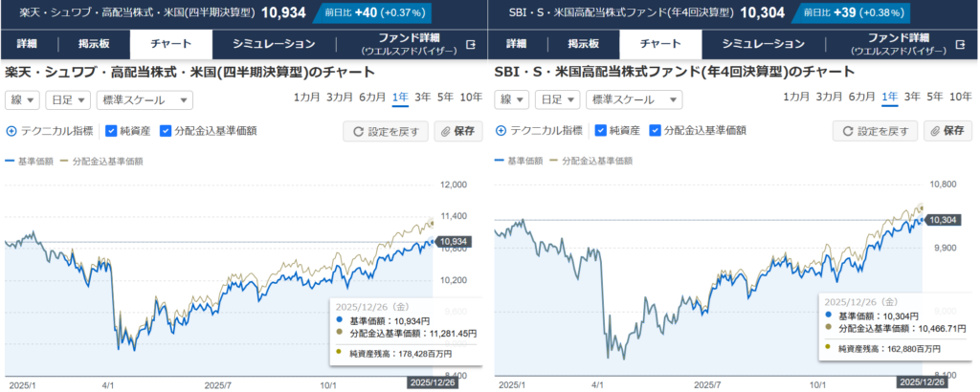
Task: Toggle 分配金込基準価額 checkbox in the 楽天 chart
Action: click(166, 131)
